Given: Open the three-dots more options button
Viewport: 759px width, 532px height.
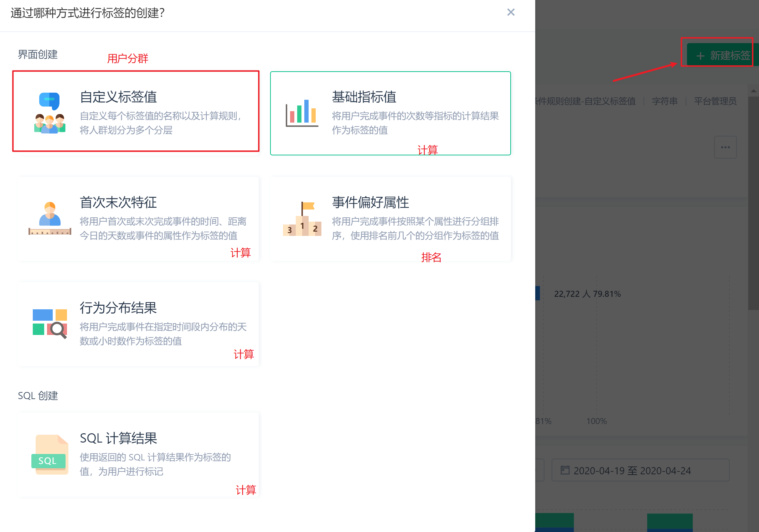Looking at the screenshot, I should 725,147.
